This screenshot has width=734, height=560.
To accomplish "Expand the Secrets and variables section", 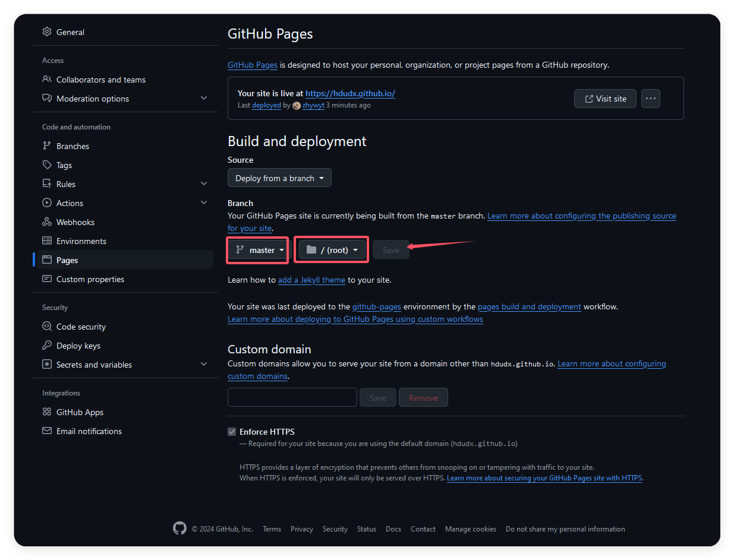I will coord(204,365).
